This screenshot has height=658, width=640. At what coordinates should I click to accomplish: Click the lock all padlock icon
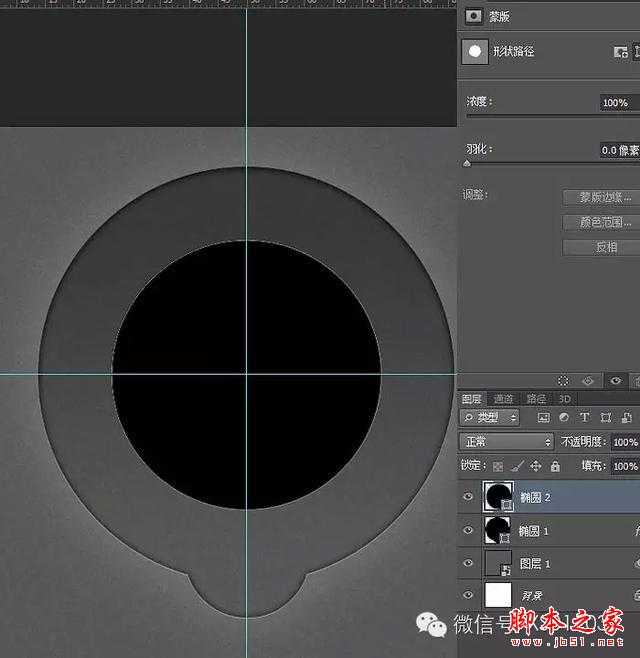click(553, 466)
